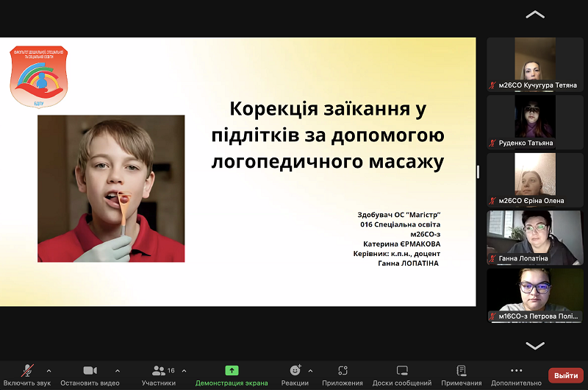This screenshot has width=588, height=390.
Task: Open the Приложения apps icon
Action: point(343,371)
